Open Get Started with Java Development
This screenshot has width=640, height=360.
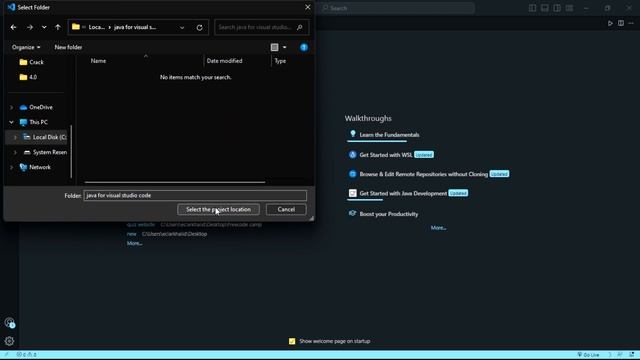(x=403, y=193)
